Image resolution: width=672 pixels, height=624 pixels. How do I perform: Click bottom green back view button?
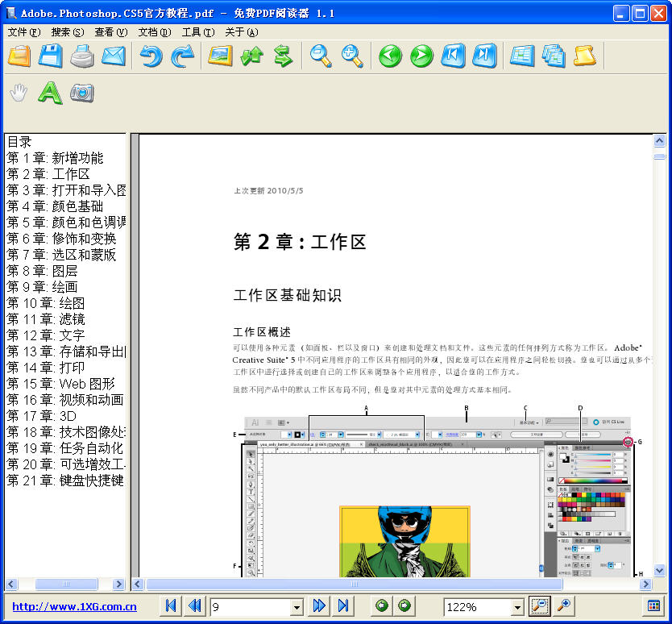pyautogui.click(x=381, y=606)
